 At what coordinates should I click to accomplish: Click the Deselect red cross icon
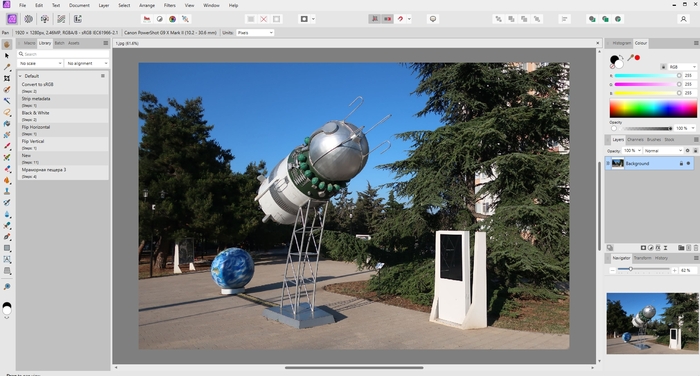click(264, 19)
